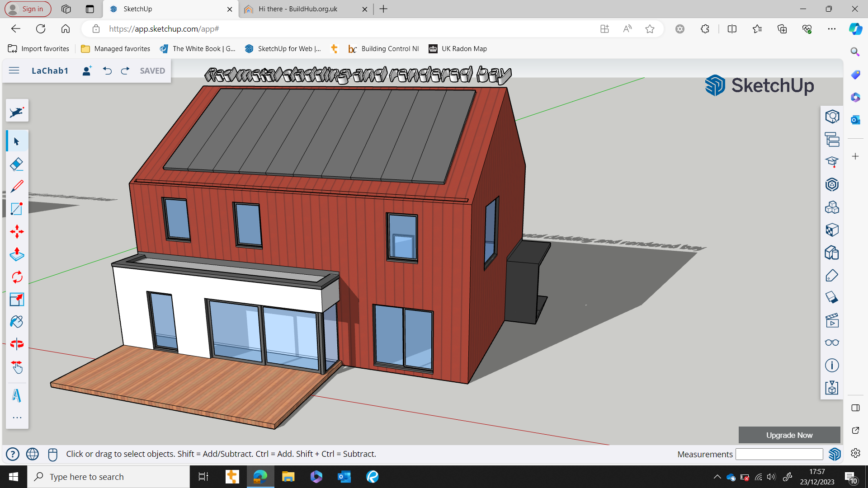Expand more tools ellipsis in toolbar
The image size is (868, 488).
tap(17, 418)
